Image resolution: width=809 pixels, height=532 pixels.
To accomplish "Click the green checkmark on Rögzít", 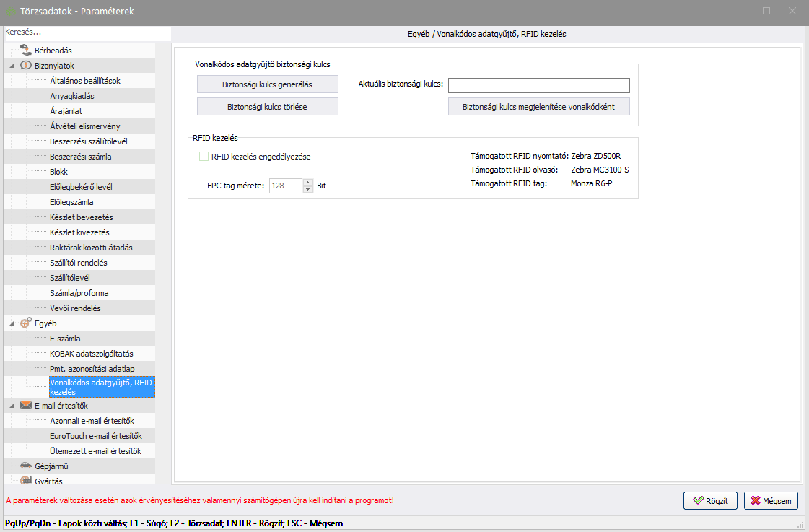I will 698,501.
